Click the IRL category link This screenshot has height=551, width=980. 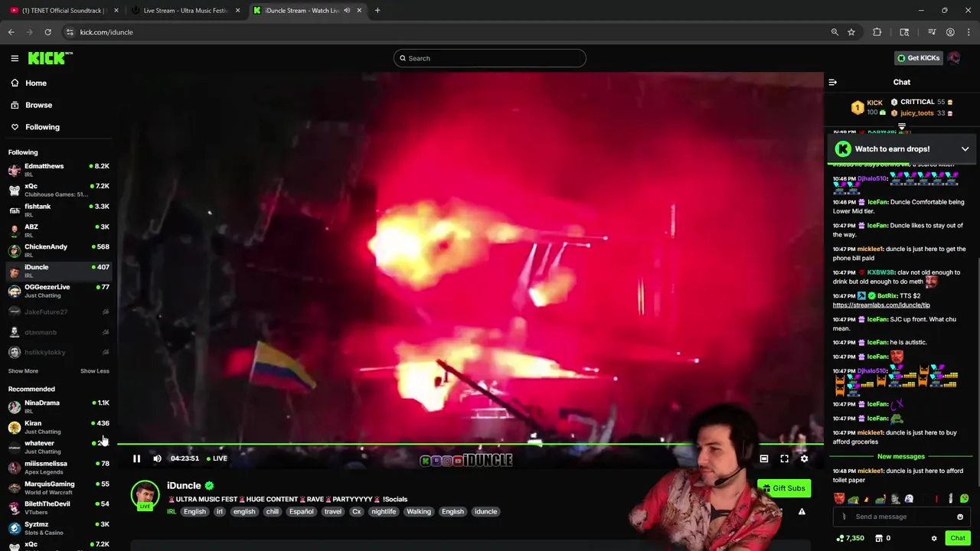click(x=171, y=512)
